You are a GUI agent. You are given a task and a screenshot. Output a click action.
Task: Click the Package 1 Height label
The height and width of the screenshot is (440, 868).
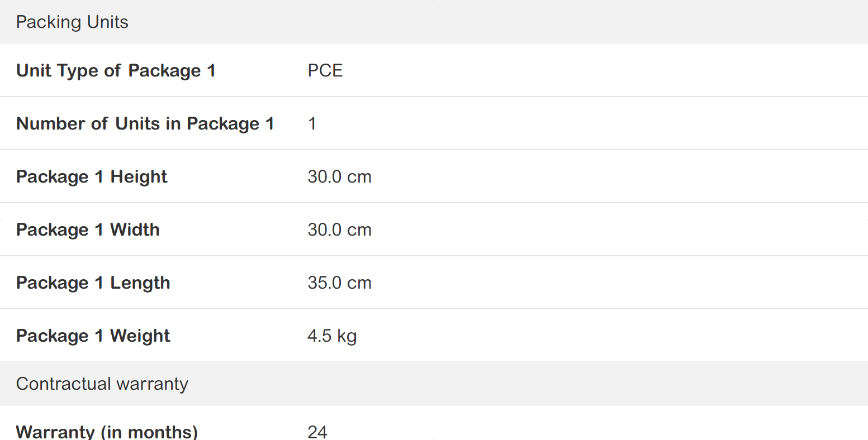(x=92, y=176)
